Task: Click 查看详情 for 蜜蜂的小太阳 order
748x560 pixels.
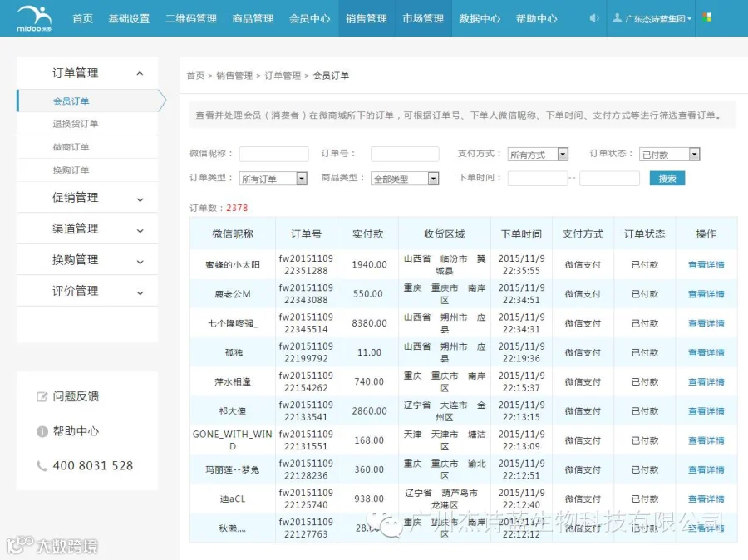Action: [706, 265]
